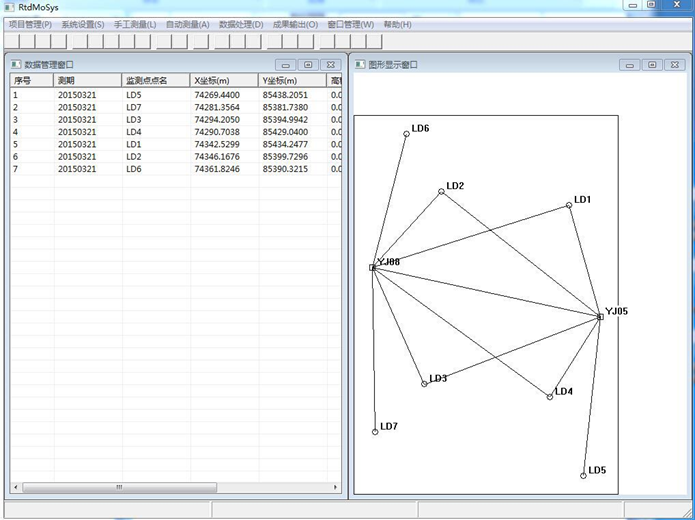Expand the 成果输出(O) menu
This screenshot has width=695, height=520.
point(295,24)
